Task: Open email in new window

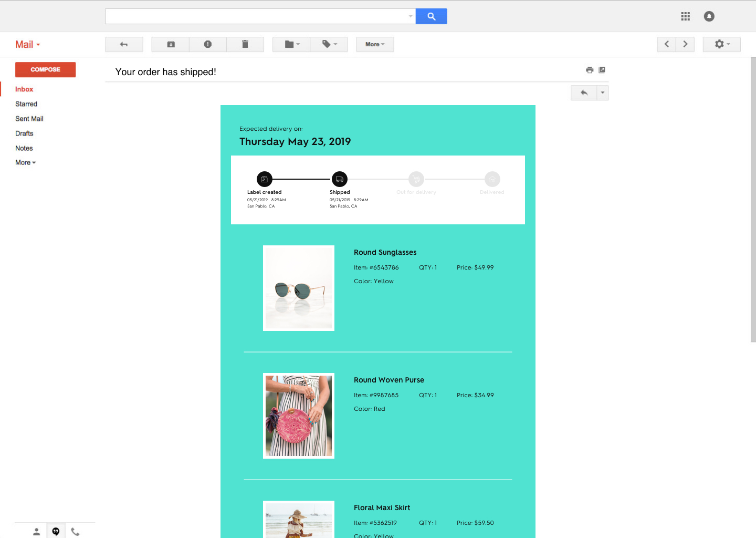Action: click(602, 69)
